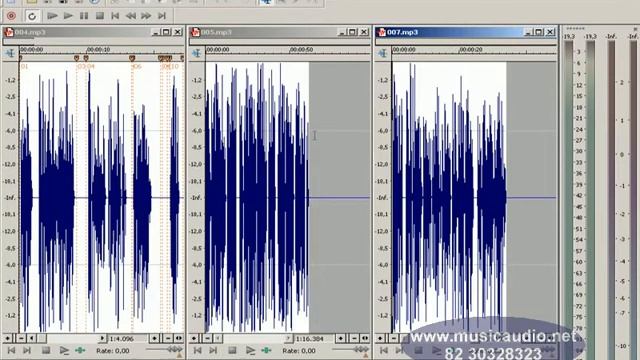Toggle Loop Playback in the transport toolbar
Image resolution: width=640 pixels, height=360 pixels.
pyautogui.click(x=32, y=16)
